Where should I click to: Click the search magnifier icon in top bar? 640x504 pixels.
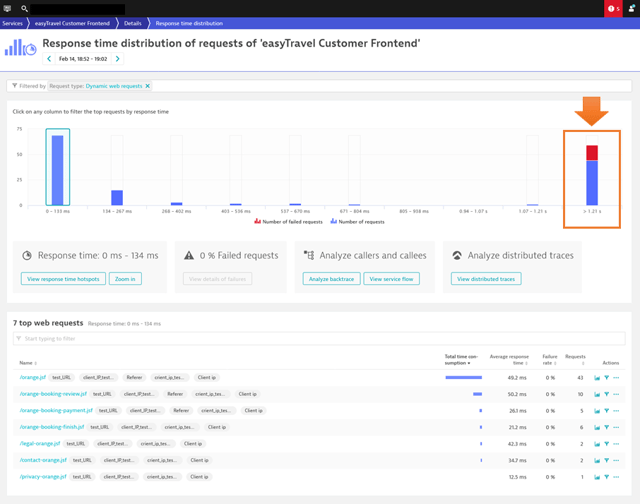click(x=24, y=9)
